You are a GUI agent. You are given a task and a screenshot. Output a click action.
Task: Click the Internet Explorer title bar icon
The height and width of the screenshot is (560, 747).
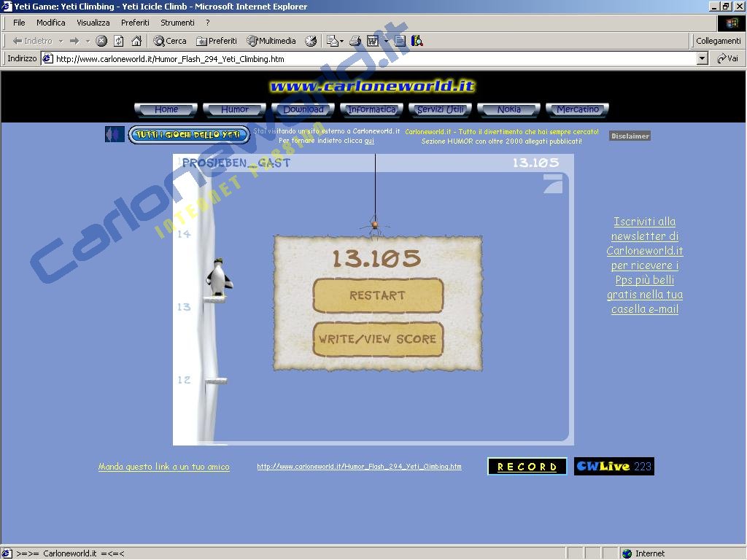pyautogui.click(x=6, y=6)
